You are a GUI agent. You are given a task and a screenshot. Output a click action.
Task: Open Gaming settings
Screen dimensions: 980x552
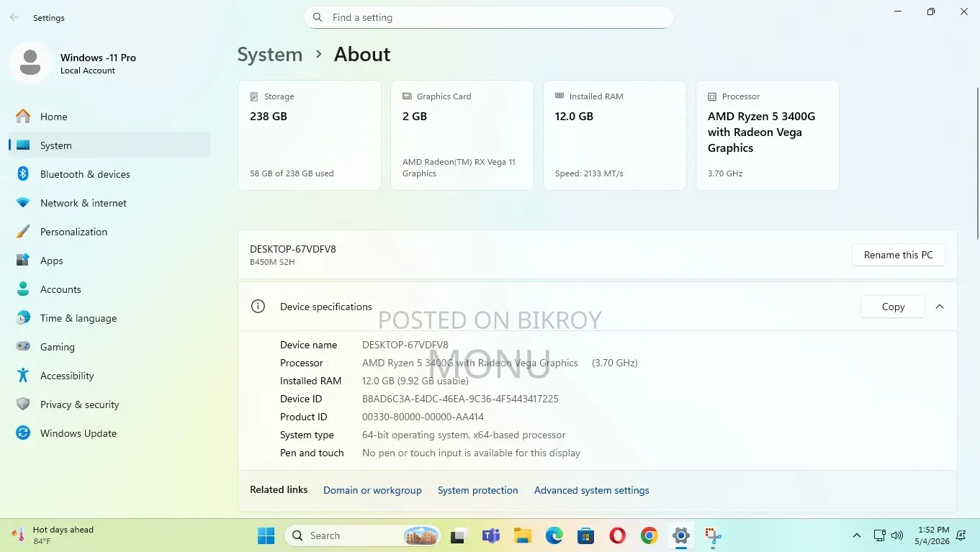click(x=109, y=347)
